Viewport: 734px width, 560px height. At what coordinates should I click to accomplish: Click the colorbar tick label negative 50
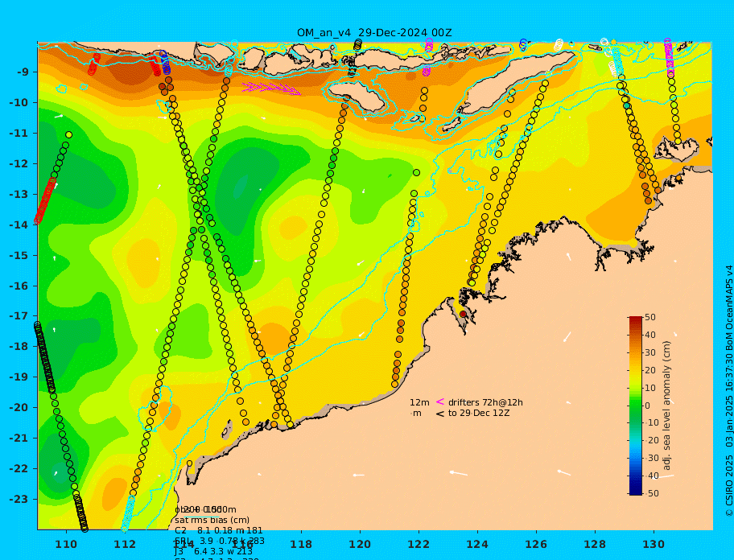(652, 493)
